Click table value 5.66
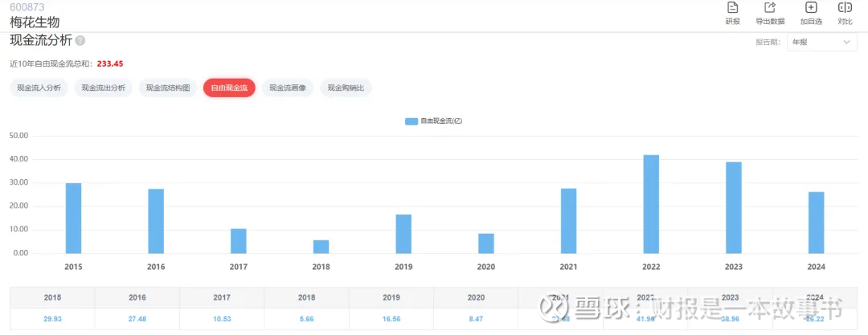This screenshot has width=868, height=335. [x=306, y=319]
